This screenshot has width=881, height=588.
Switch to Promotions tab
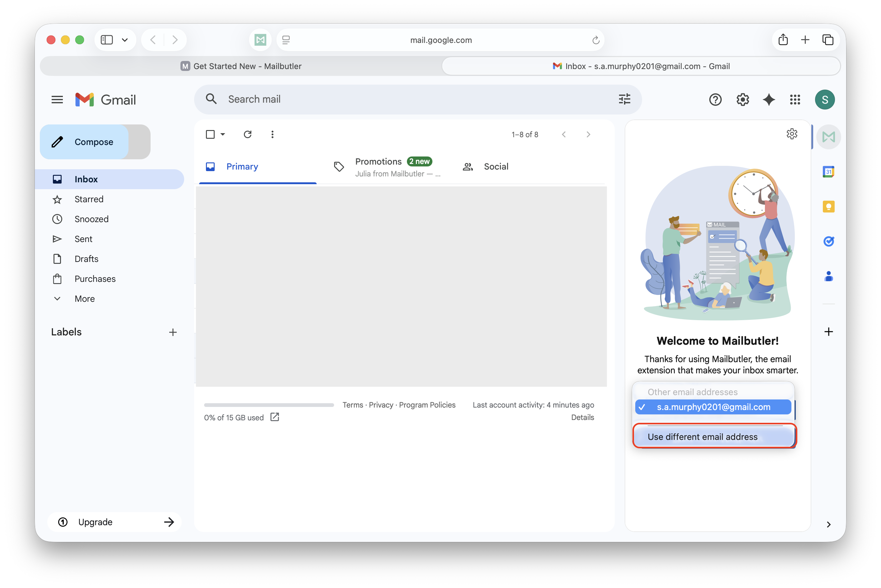(386, 167)
